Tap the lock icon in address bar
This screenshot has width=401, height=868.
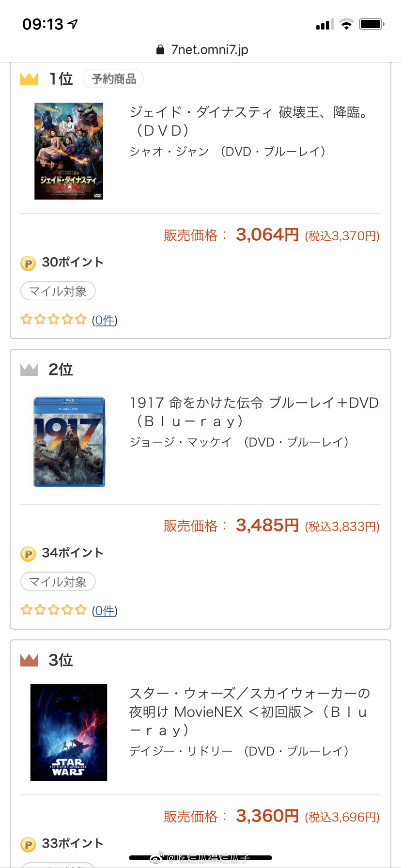(x=160, y=50)
